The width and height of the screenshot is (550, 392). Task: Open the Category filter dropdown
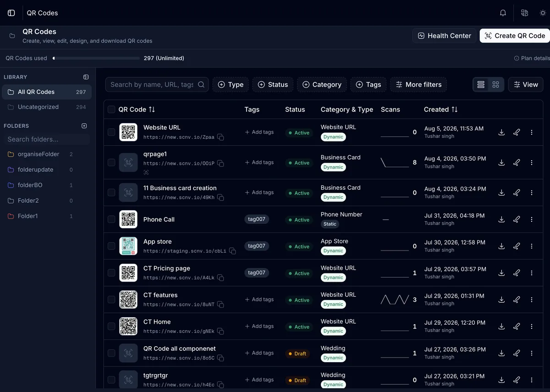[x=322, y=85]
